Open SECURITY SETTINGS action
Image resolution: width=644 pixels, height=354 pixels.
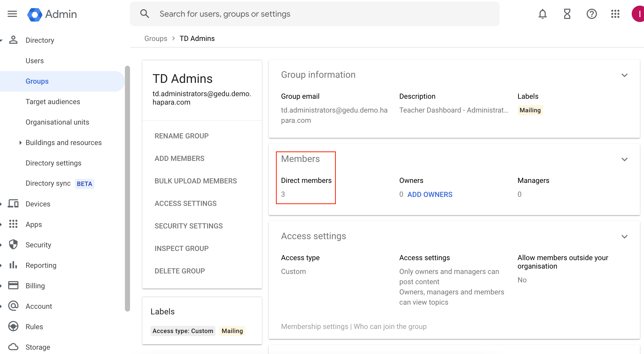[189, 226]
